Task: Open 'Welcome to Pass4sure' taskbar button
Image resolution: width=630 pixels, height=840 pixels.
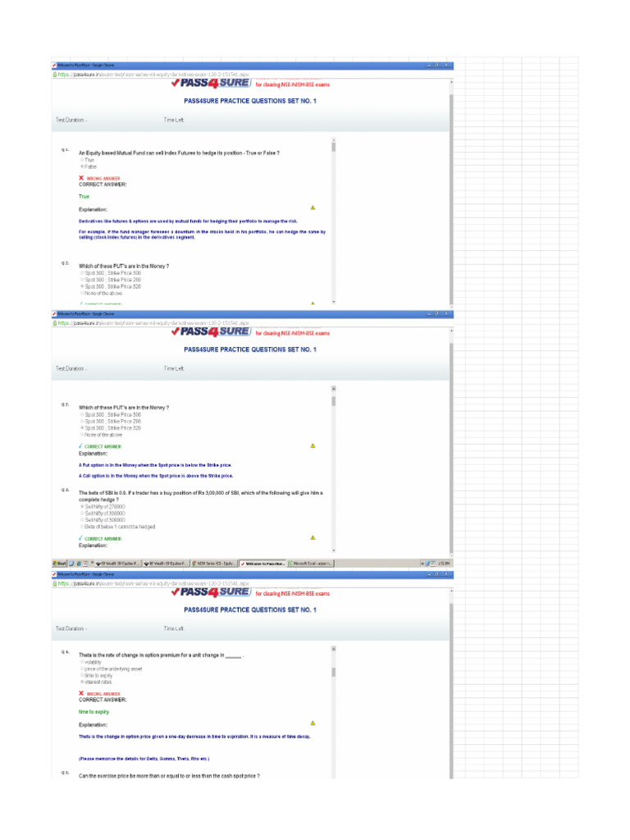Action: [x=262, y=564]
